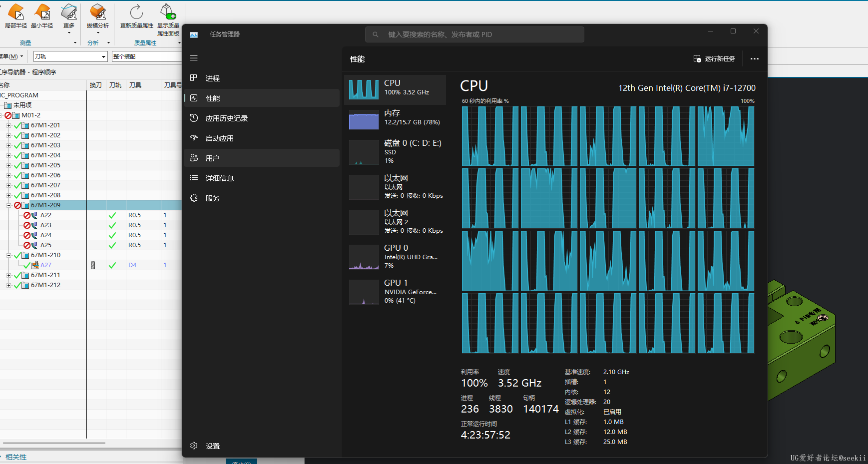Click the 拔模分析 analysis icon
Image resolution: width=868 pixels, height=464 pixels.
pyautogui.click(x=97, y=12)
